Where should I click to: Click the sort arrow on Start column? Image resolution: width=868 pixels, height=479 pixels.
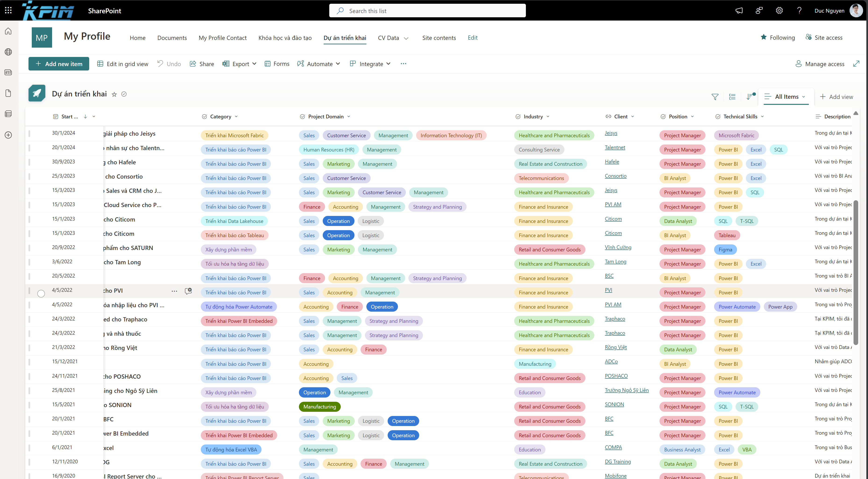point(86,116)
